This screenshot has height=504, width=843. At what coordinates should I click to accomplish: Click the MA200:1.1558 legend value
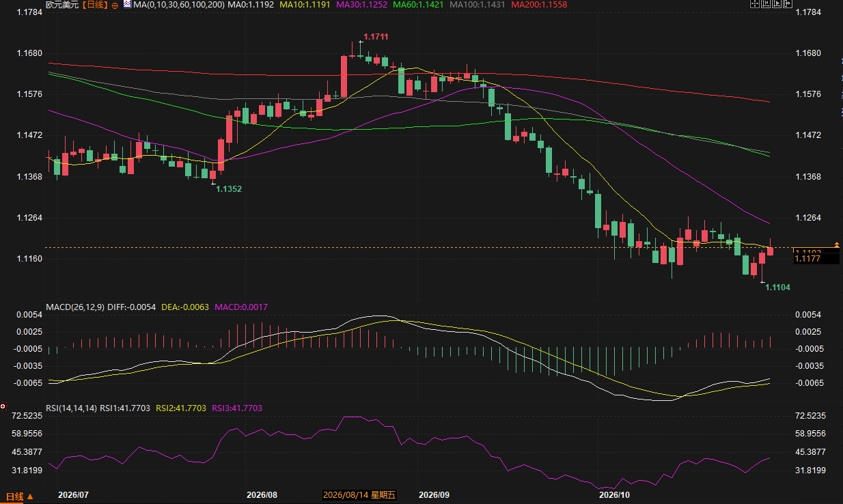click(x=538, y=5)
